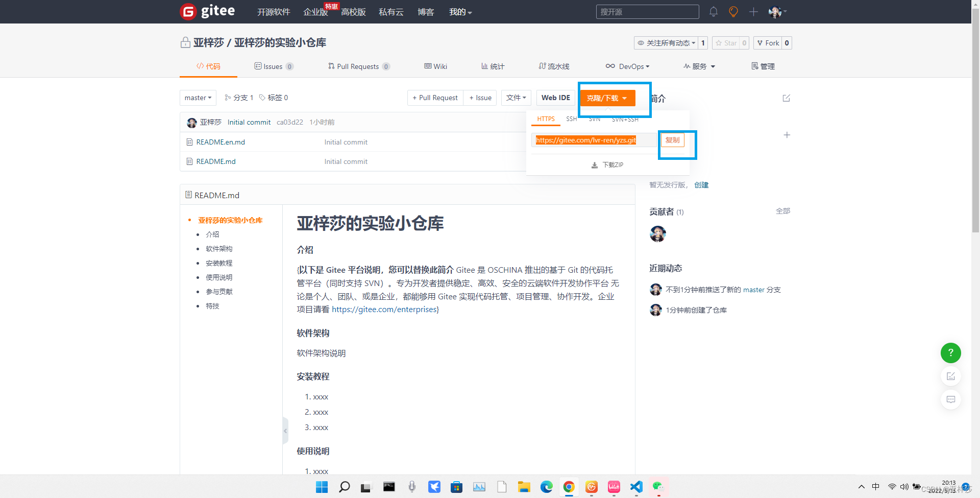Open README.en.md file
Viewport: 980px width, 498px height.
(x=220, y=142)
